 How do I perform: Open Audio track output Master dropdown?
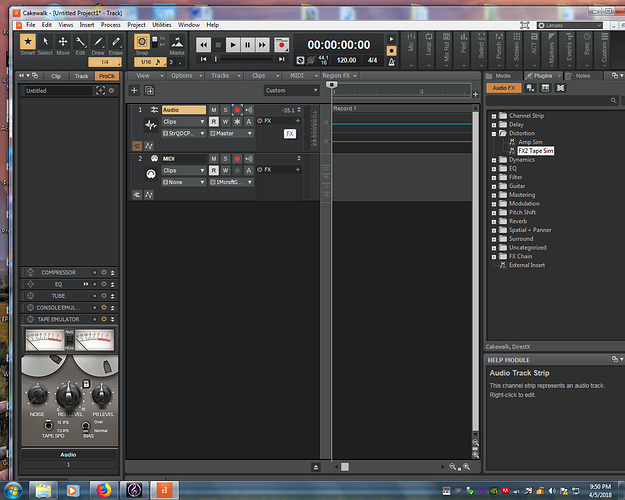coord(231,133)
